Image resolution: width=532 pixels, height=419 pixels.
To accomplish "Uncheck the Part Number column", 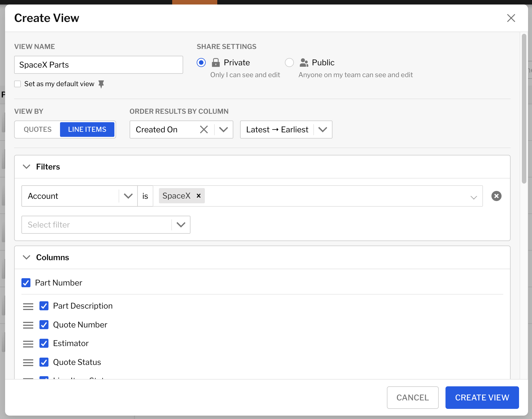I will (x=26, y=283).
